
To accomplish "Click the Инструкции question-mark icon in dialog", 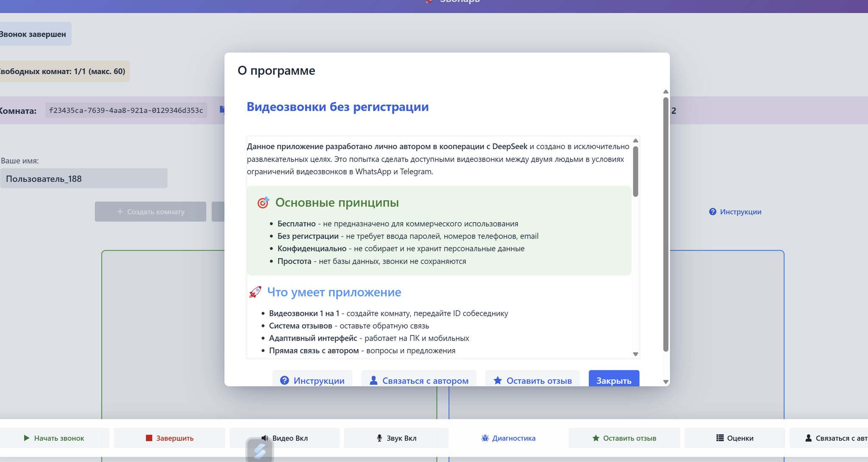I will point(284,380).
